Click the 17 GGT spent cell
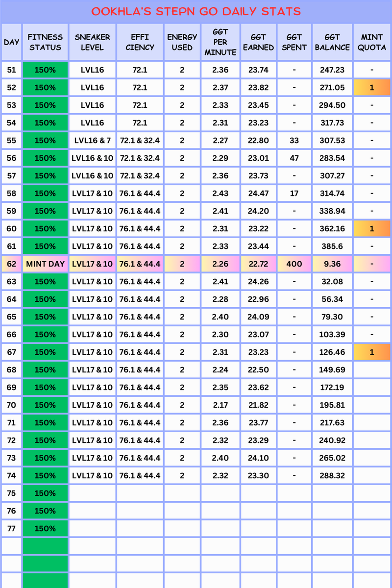Image resolution: width=392 pixels, height=588 pixels. tap(294, 194)
